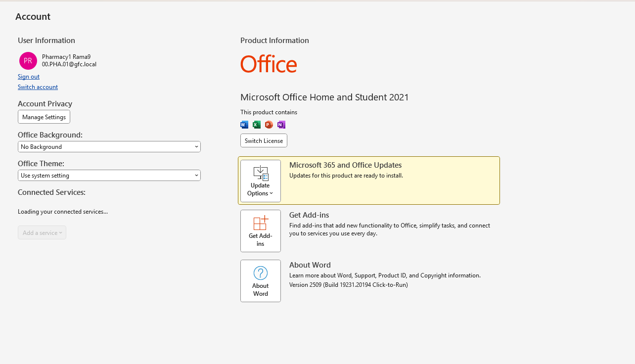
Task: Click the Word app icon under product contents
Action: click(244, 125)
